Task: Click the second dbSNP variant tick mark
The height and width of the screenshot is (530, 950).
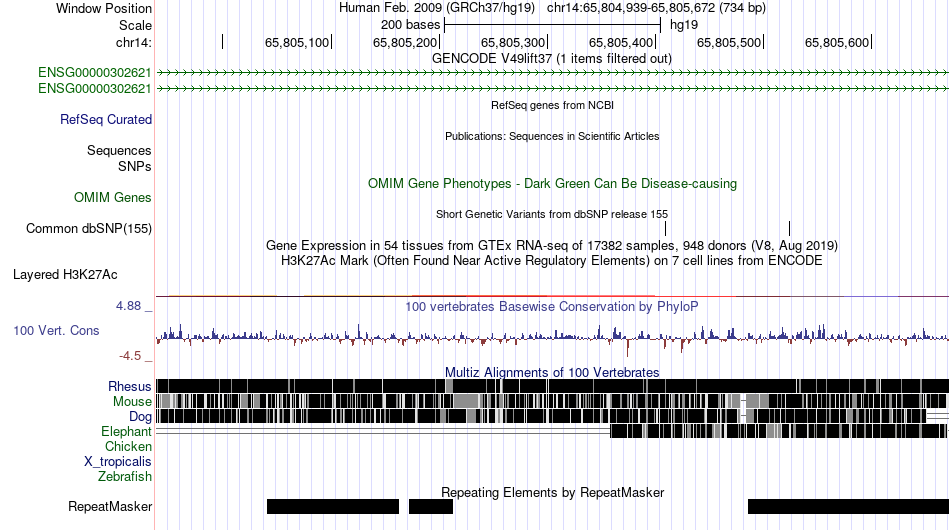Action: click(x=789, y=228)
